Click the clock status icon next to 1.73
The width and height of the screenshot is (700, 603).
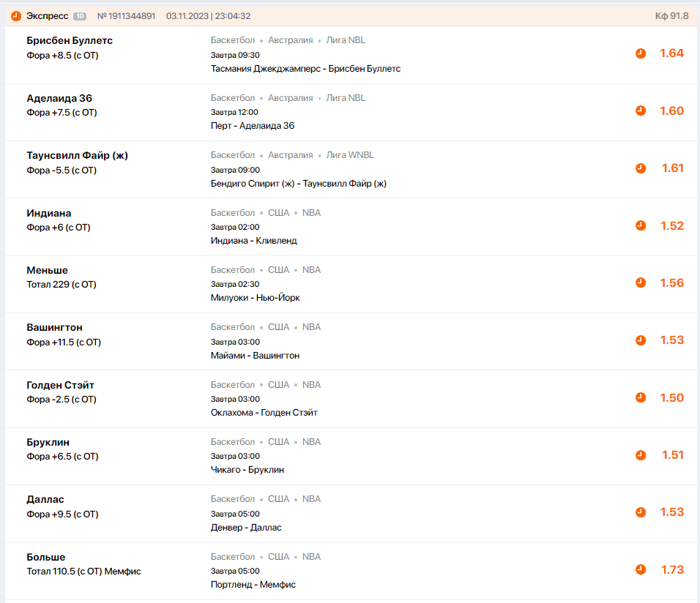pos(641,569)
